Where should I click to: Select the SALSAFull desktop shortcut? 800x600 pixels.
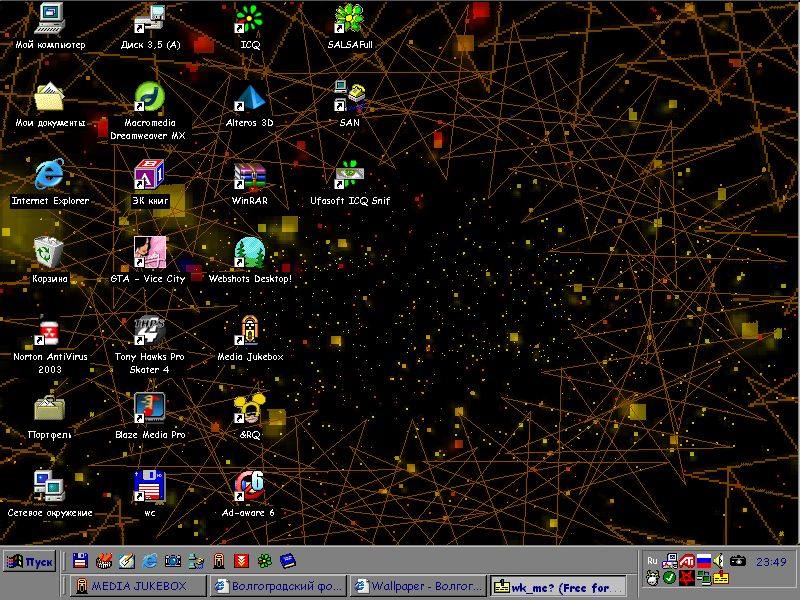(x=349, y=26)
